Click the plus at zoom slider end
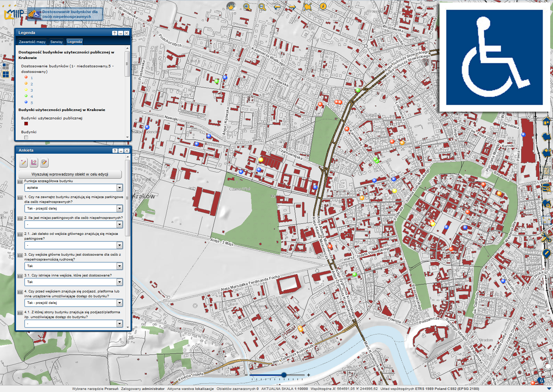This screenshot has width=553, height=392. tap(308, 375)
